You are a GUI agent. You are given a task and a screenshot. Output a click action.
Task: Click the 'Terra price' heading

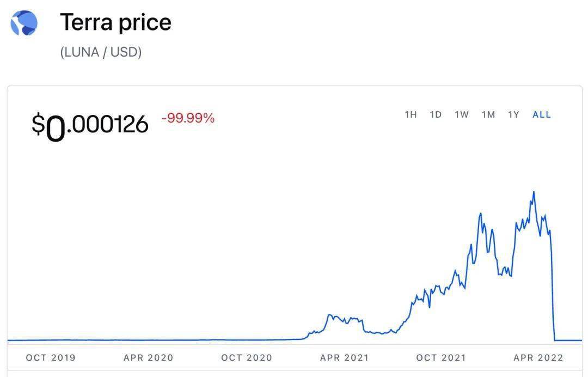coord(115,22)
